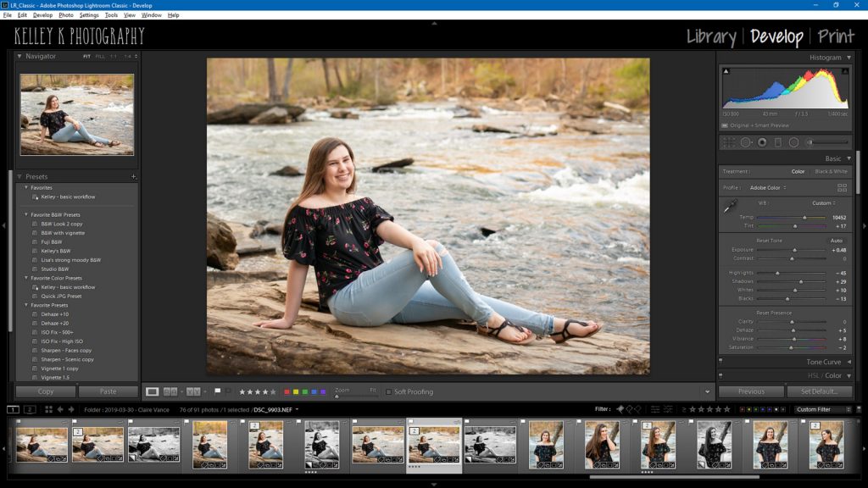The height and width of the screenshot is (488, 868).
Task: Select the Crop Overlay tool icon
Action: [x=729, y=142]
